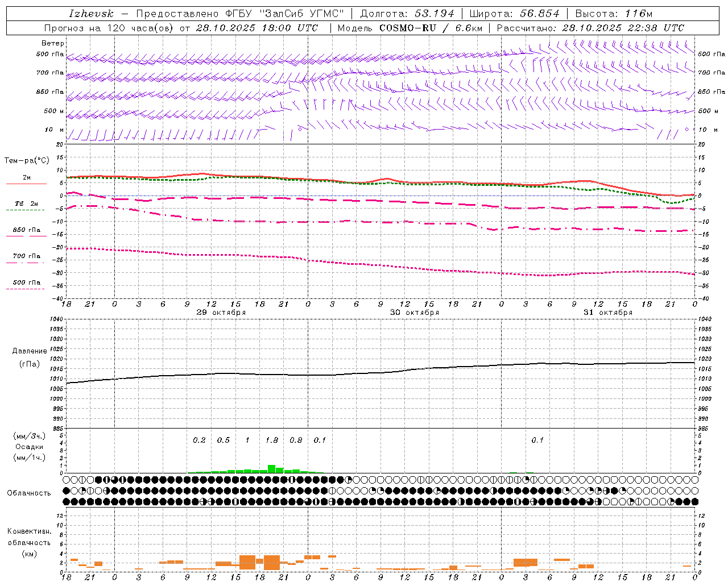Viewport: 728px width, 582px height.
Task: Click the '850 гПа' temperature legend entry
Action: coord(27,230)
